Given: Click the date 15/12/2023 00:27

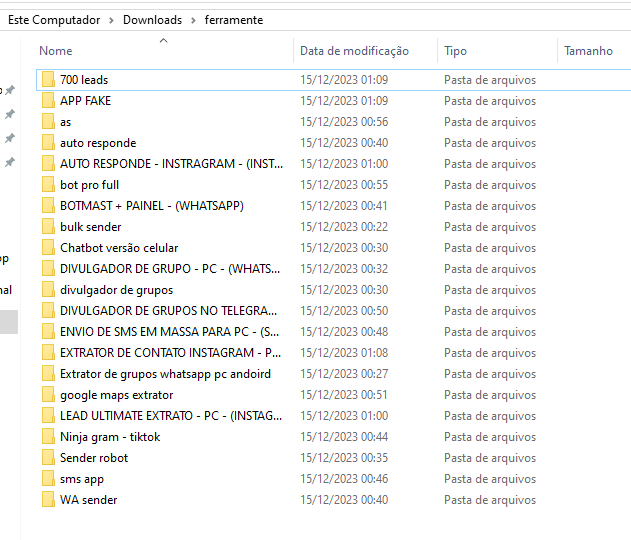Looking at the screenshot, I should 344,373.
